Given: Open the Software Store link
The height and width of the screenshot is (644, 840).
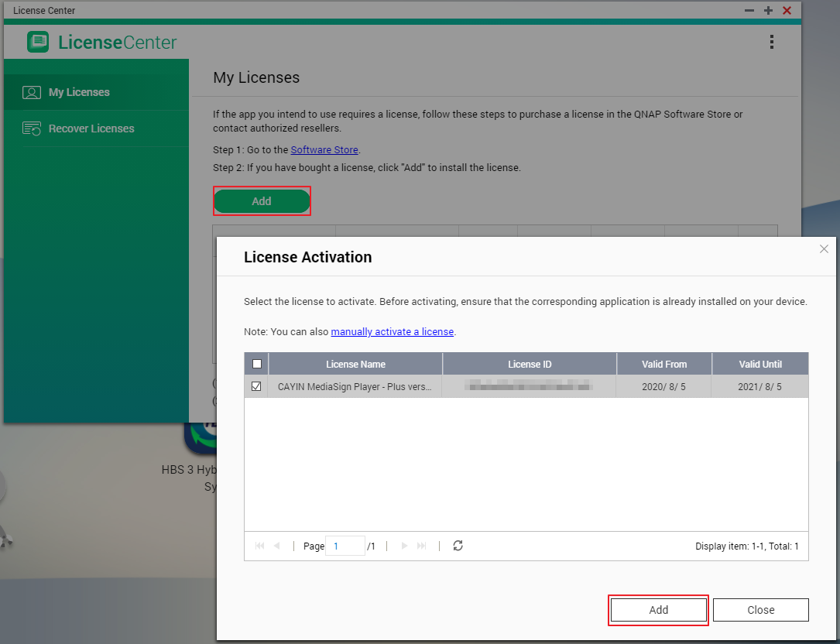Looking at the screenshot, I should pyautogui.click(x=324, y=149).
